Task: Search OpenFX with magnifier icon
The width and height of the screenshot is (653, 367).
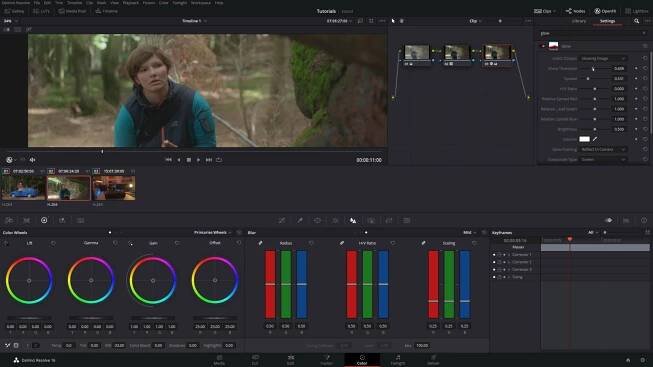Action: (x=636, y=21)
